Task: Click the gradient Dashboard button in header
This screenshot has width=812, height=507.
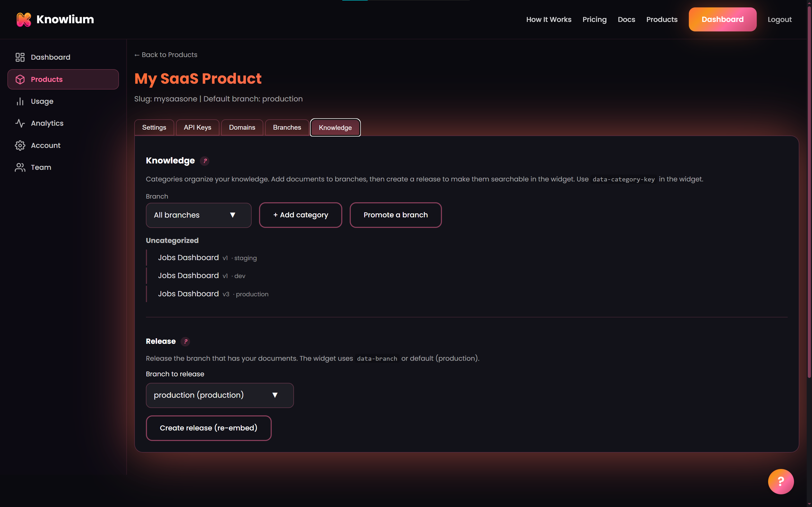Action: tap(722, 19)
